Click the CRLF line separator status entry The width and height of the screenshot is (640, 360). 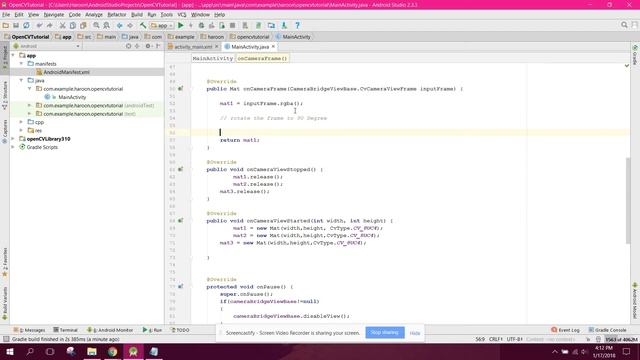[496, 339]
